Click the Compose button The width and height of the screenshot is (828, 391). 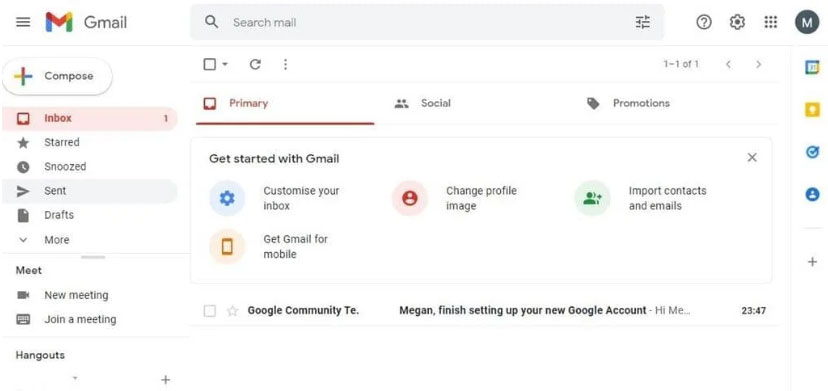tap(57, 77)
